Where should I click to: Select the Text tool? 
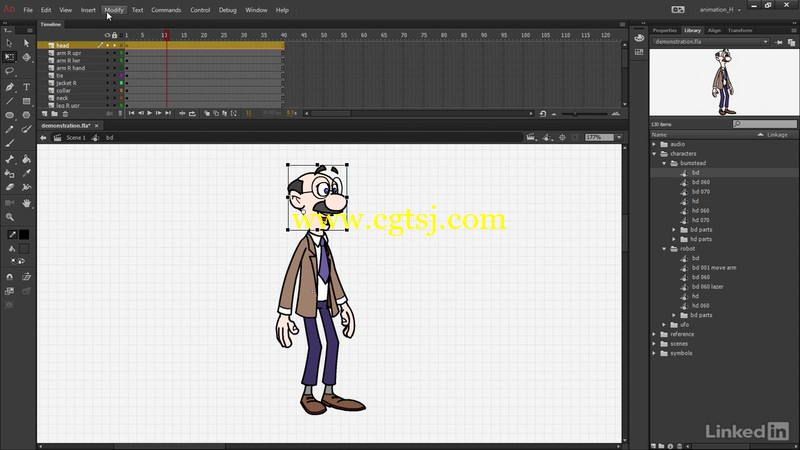26,87
